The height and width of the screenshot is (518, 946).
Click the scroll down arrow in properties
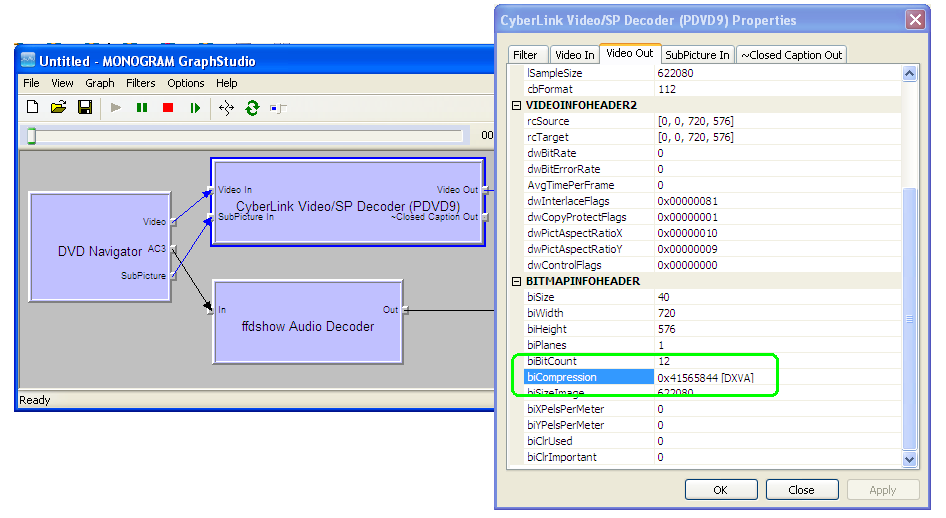coord(909,460)
